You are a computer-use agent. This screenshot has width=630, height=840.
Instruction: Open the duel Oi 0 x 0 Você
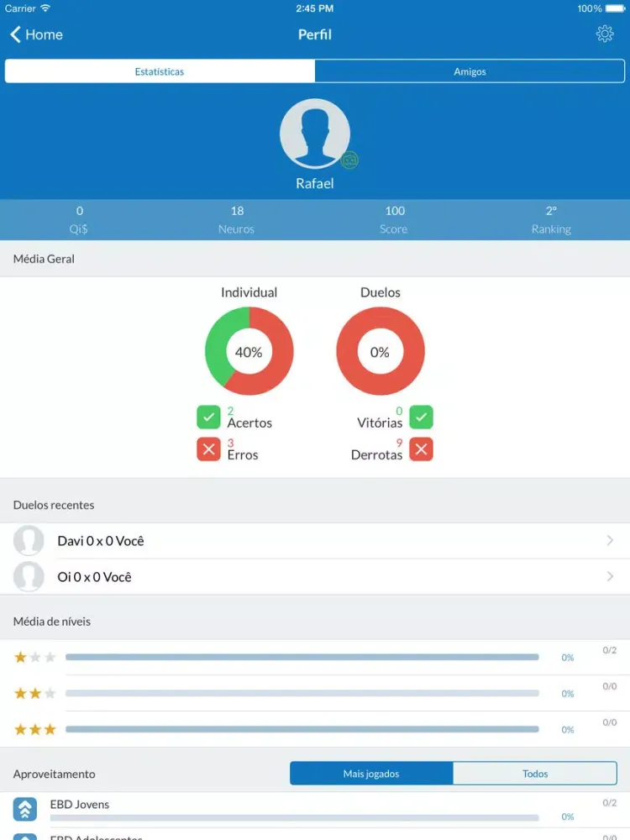pos(315,577)
